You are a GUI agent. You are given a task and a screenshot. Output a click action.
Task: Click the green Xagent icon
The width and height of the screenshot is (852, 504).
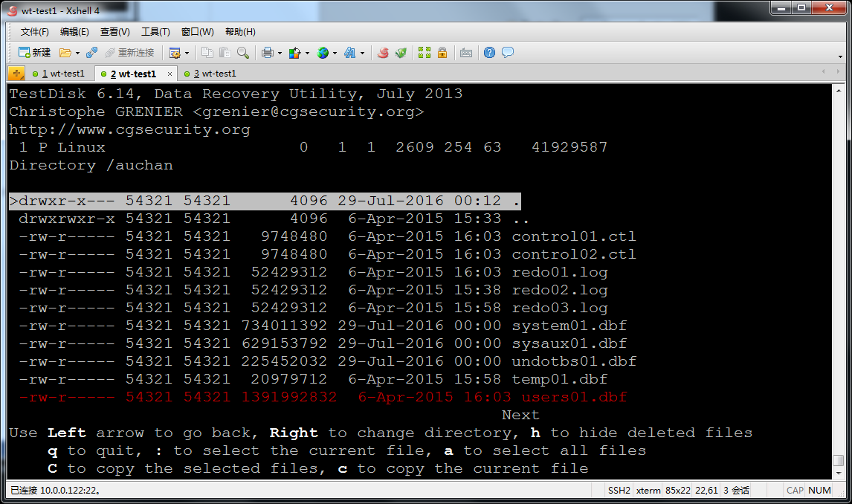click(401, 53)
